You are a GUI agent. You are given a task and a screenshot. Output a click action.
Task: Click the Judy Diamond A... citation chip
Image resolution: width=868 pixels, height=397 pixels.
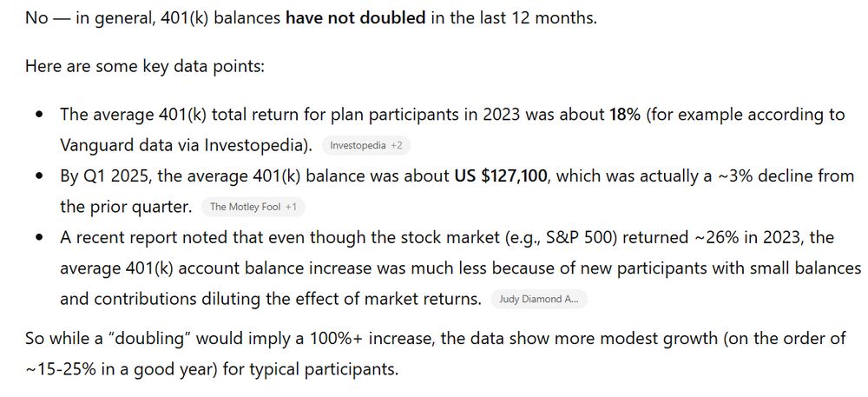point(539,300)
